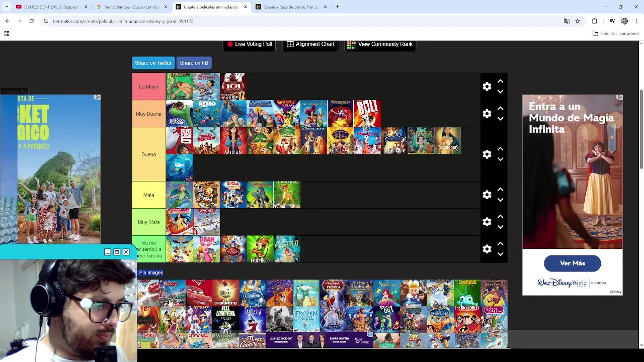Open the Chrome three-dot menu
644x362 pixels.
[637, 21]
